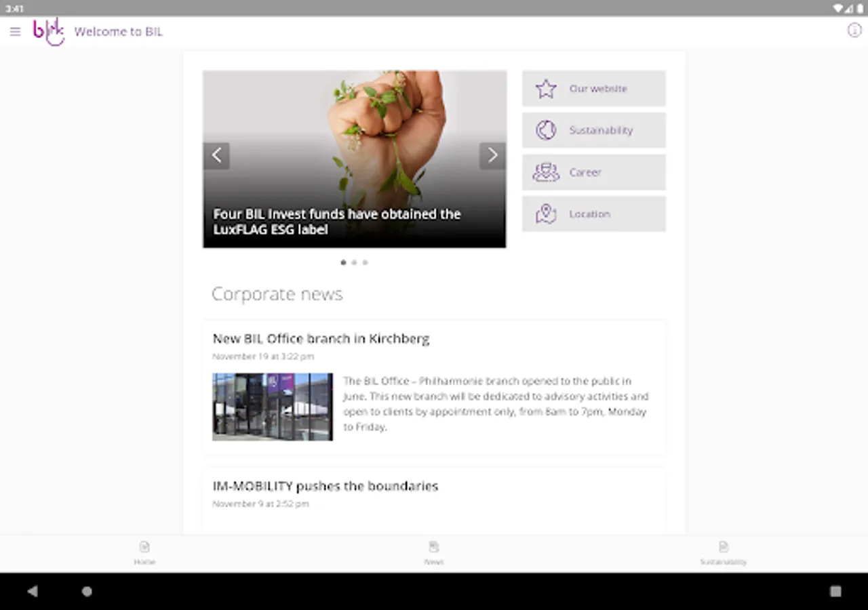
Task: Open the hamburger navigation menu
Action: point(15,31)
